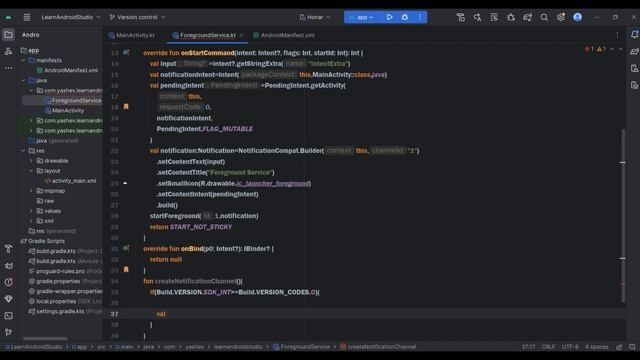
Task: Open more run actions menu
Action: point(420,17)
